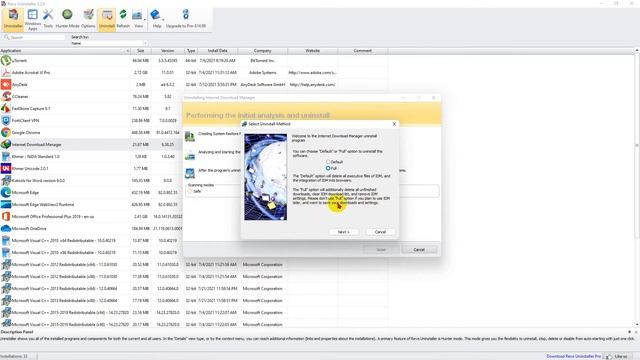Click the IDM uninstaller globe image
The image size is (640, 360).
(x=266, y=177)
